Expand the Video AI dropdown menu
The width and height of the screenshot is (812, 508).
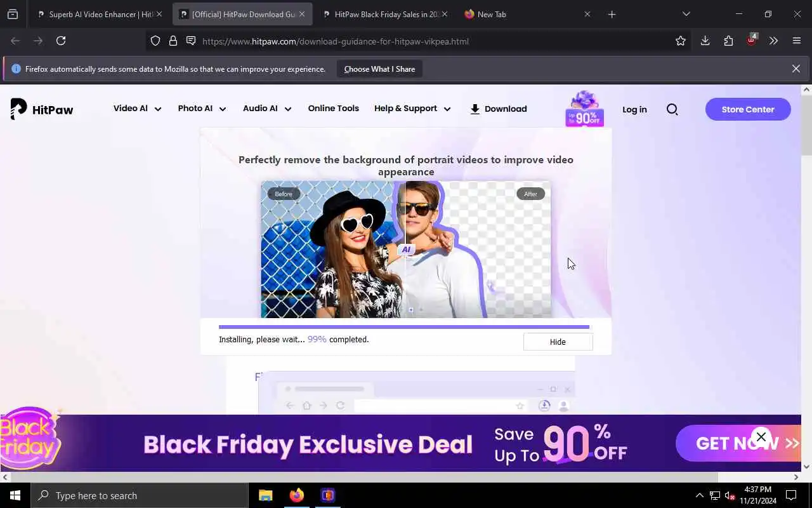[137, 109]
